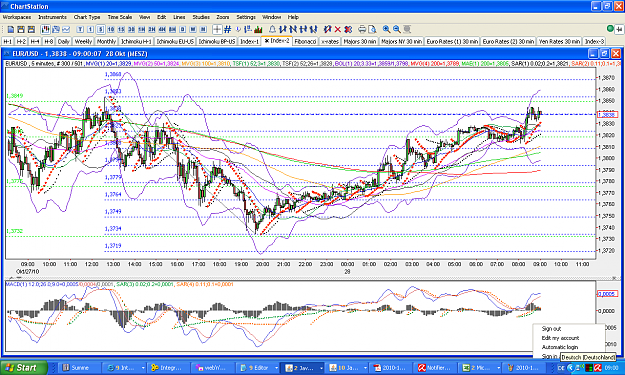
Task: Activate the crosshair cursor tool
Action: tap(217, 29)
